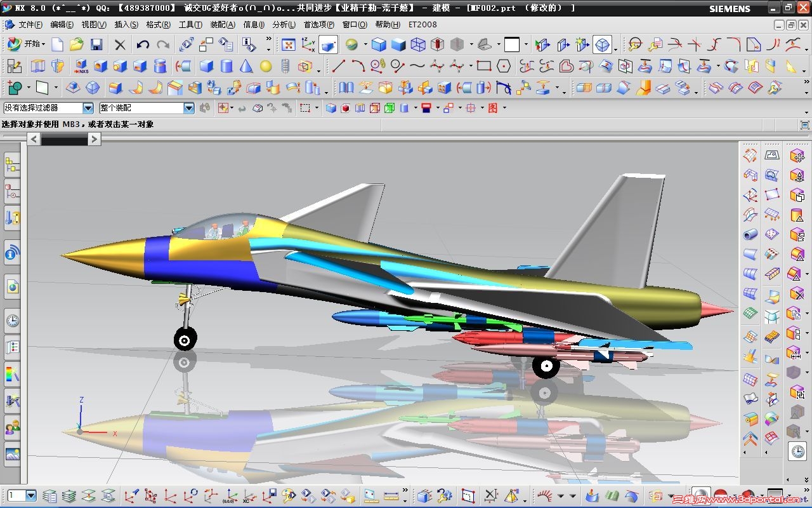
Task: Create a Cylinder primitive
Action: (226, 66)
